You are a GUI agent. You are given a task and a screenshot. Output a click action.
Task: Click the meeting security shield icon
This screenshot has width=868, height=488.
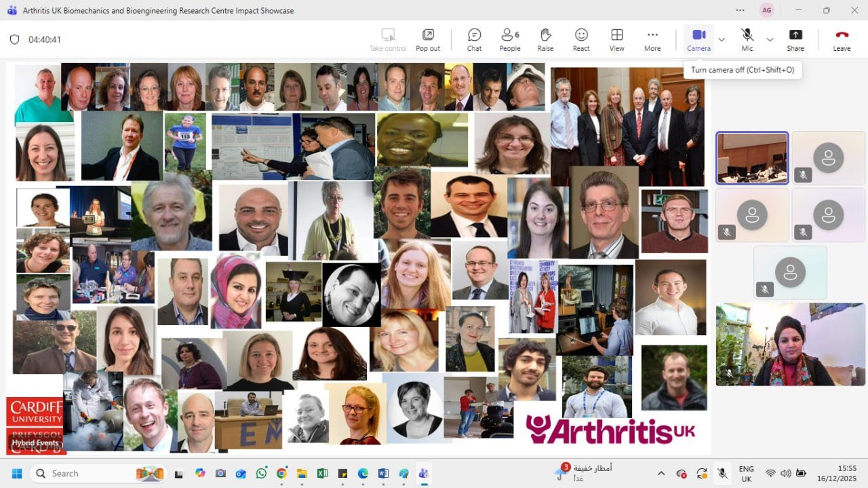tap(14, 39)
